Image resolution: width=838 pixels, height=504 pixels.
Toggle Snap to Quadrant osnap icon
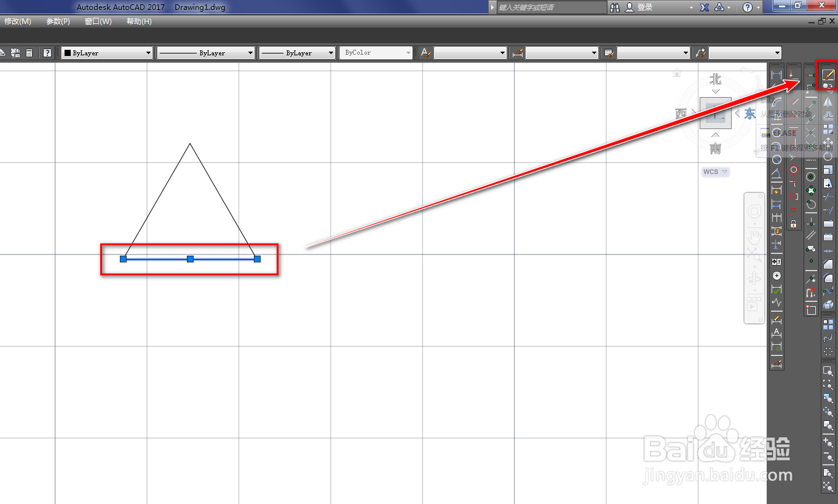(811, 190)
